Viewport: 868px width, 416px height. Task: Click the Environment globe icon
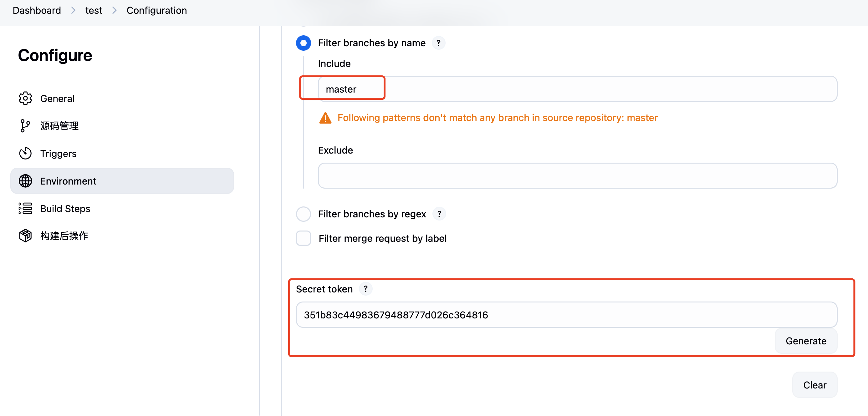tap(26, 181)
